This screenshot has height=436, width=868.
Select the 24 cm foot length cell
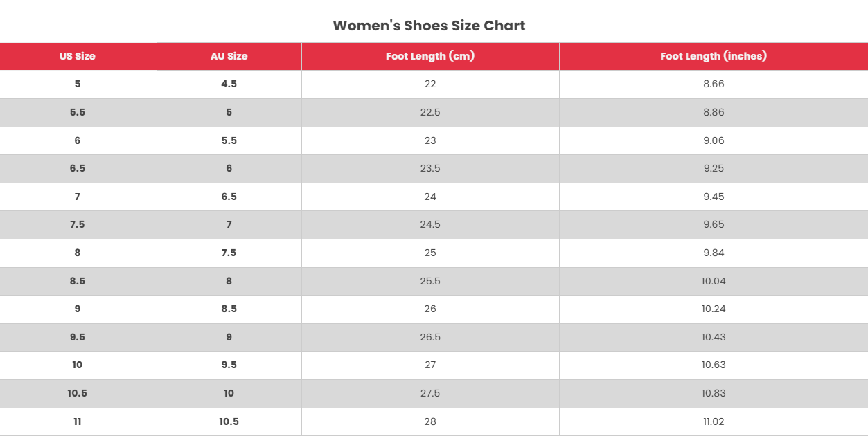[430, 197]
